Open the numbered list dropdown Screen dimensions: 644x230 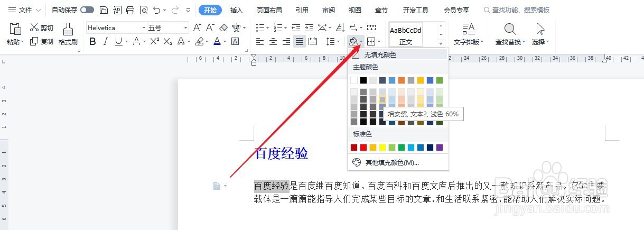coord(285,27)
